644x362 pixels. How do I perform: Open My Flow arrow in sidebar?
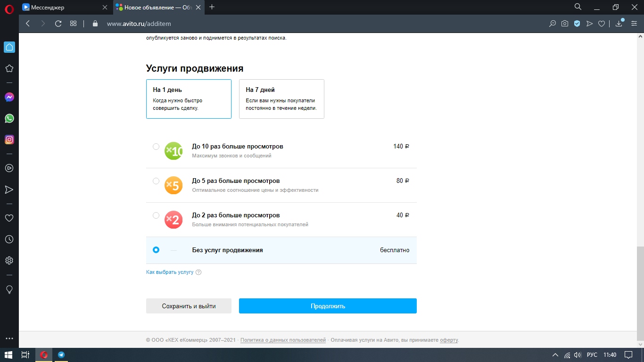point(9,189)
